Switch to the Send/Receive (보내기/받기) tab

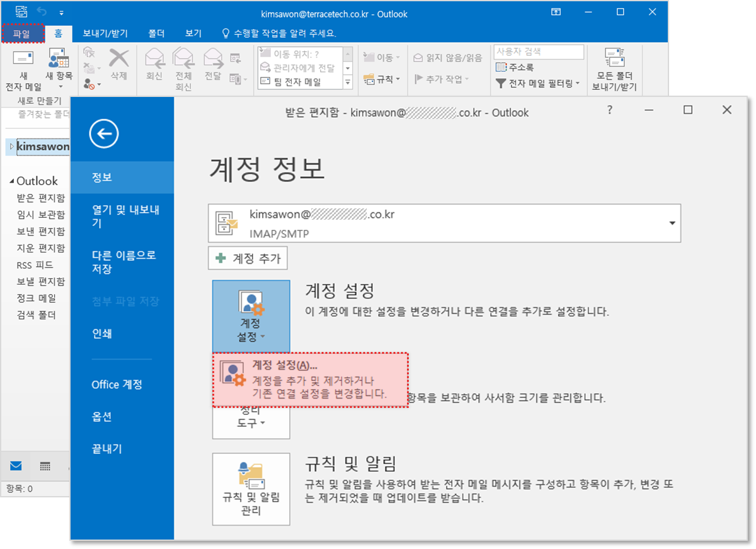(105, 33)
